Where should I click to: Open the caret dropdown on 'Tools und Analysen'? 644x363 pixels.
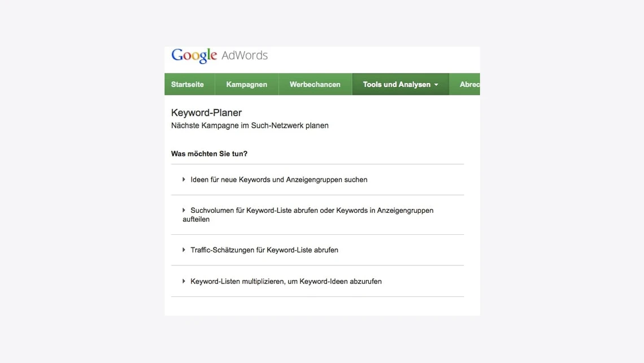[x=436, y=85]
